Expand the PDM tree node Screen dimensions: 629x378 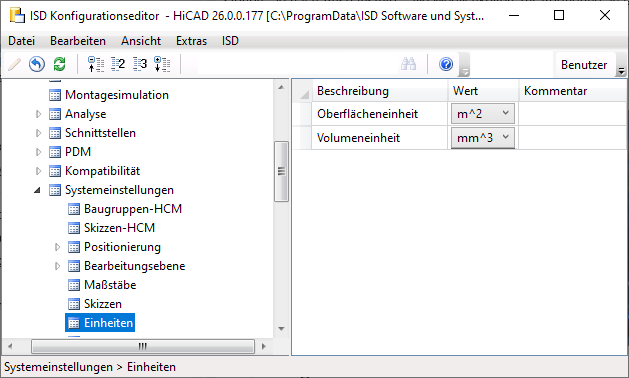point(38,152)
